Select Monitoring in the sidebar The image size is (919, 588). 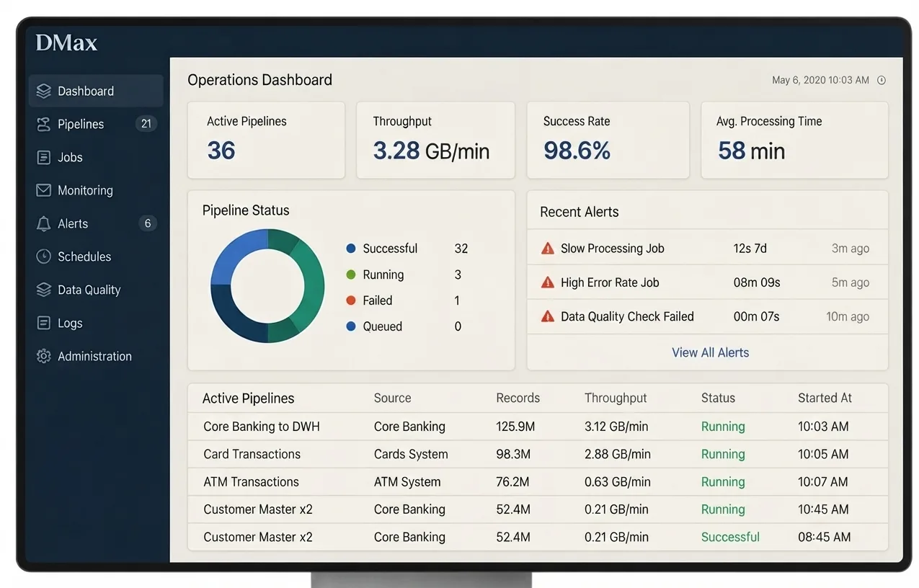point(85,191)
